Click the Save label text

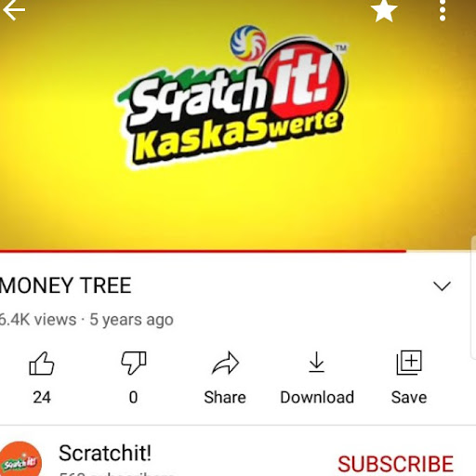[409, 397]
